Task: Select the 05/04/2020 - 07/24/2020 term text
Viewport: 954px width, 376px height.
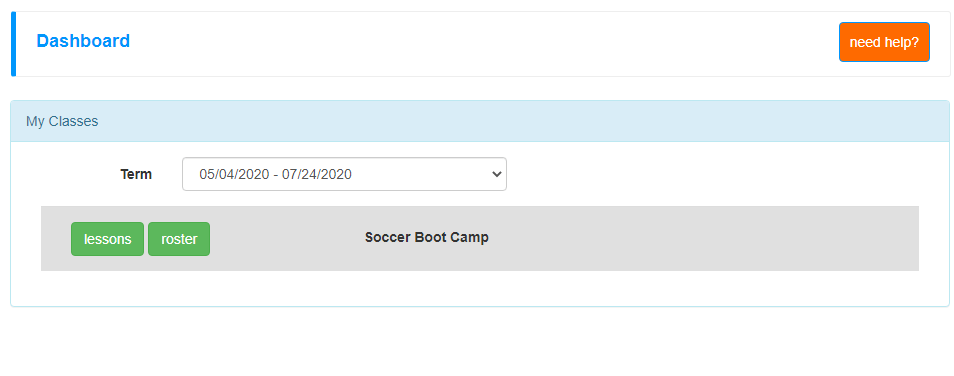Action: [276, 174]
